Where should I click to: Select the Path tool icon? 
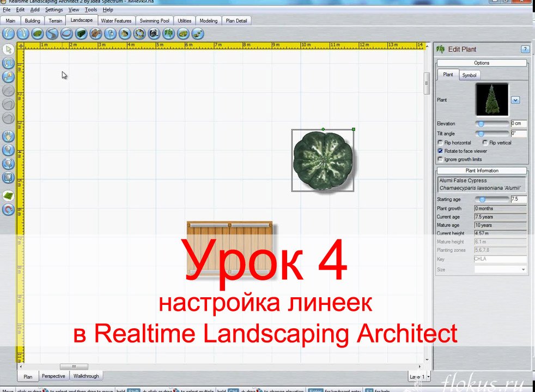(x=52, y=34)
